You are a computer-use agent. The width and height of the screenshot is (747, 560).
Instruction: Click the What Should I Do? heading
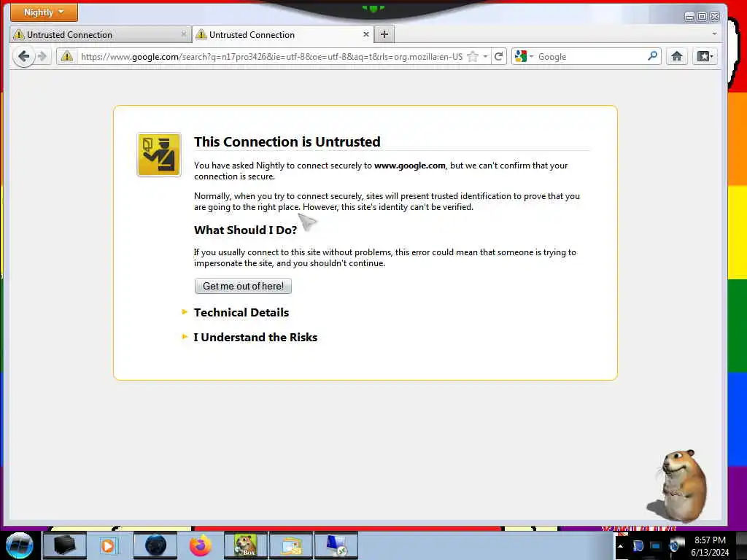(245, 230)
